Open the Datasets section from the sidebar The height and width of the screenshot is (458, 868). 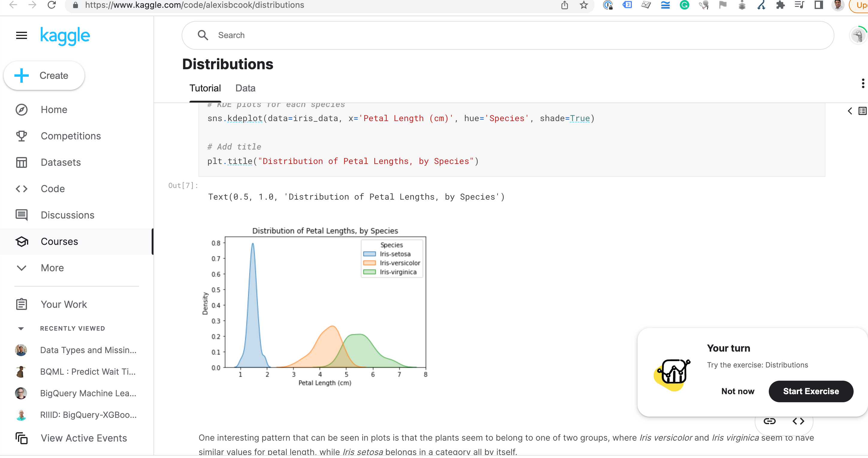point(61,162)
